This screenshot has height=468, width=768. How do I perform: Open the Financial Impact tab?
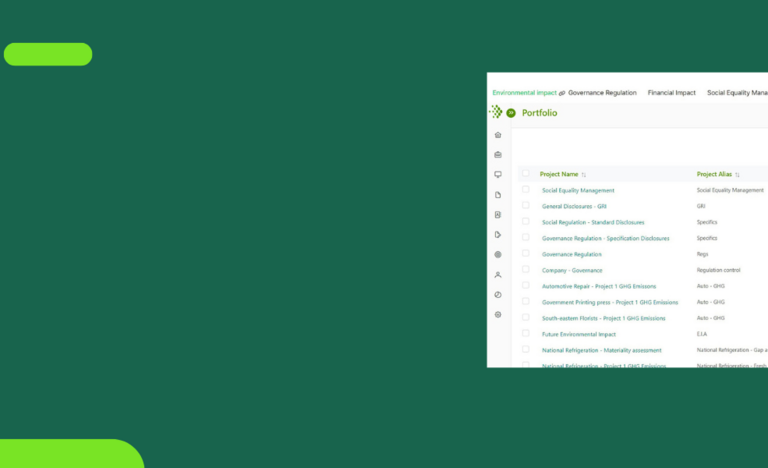(671, 93)
